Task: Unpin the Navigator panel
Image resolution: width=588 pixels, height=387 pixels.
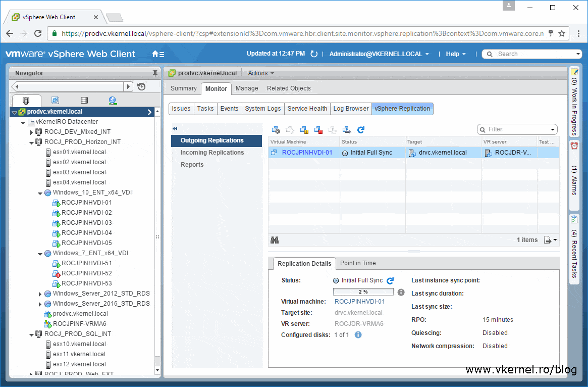Action: [155, 73]
